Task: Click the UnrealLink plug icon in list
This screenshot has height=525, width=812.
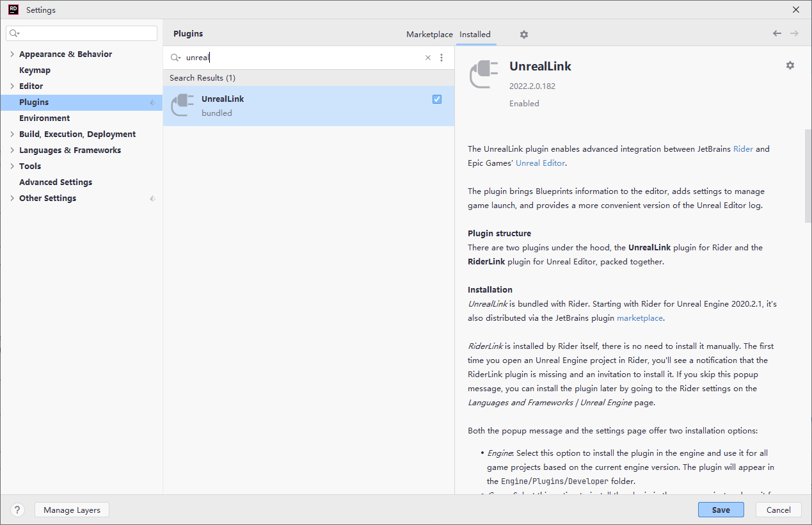Action: coord(182,105)
